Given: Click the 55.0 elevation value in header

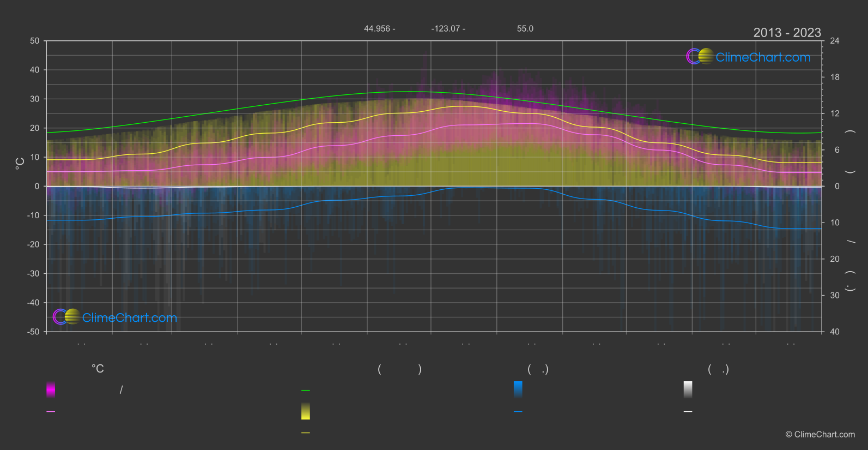Looking at the screenshot, I should pyautogui.click(x=525, y=29).
